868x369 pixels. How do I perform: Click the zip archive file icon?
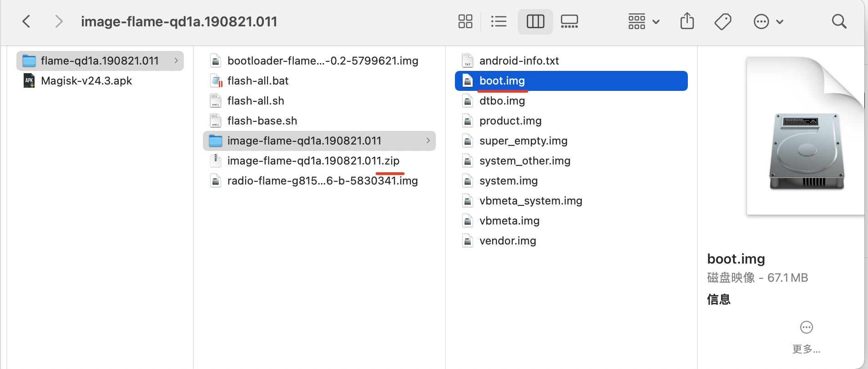216,161
